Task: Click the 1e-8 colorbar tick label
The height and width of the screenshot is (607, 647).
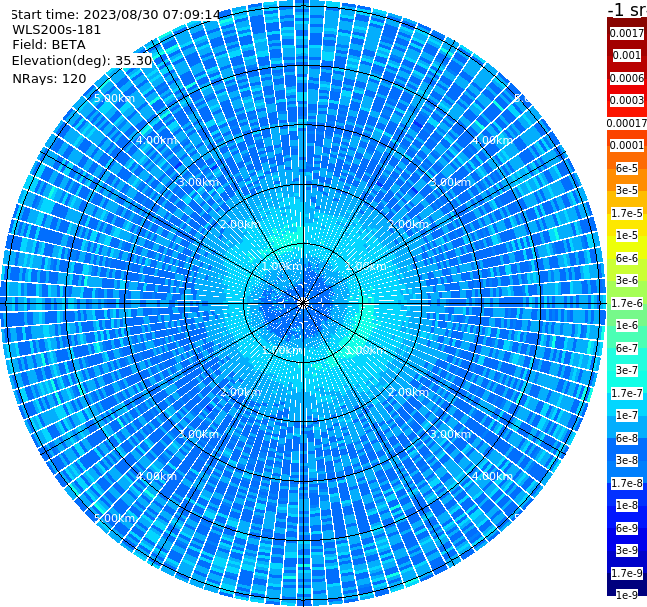Action: pyautogui.click(x=627, y=505)
